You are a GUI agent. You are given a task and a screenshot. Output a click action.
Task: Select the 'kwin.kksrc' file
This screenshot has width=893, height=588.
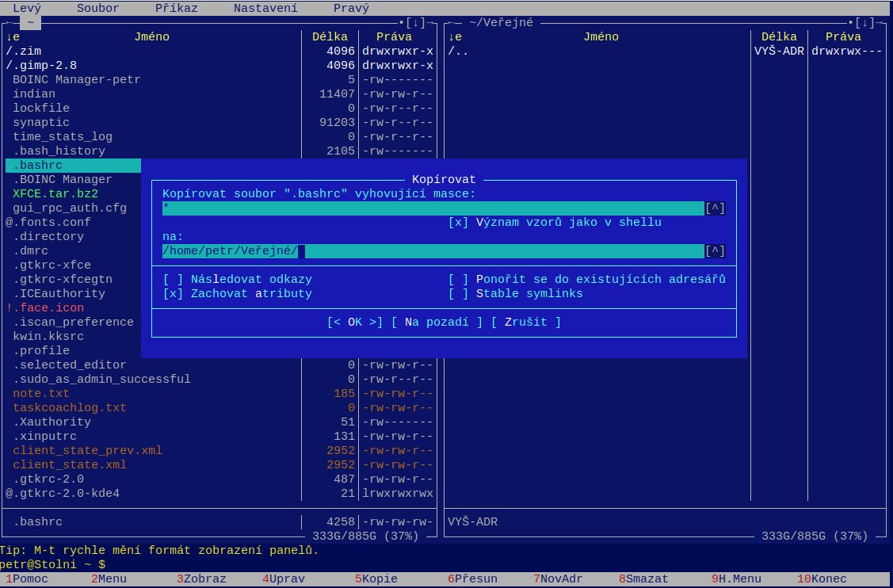coord(48,336)
